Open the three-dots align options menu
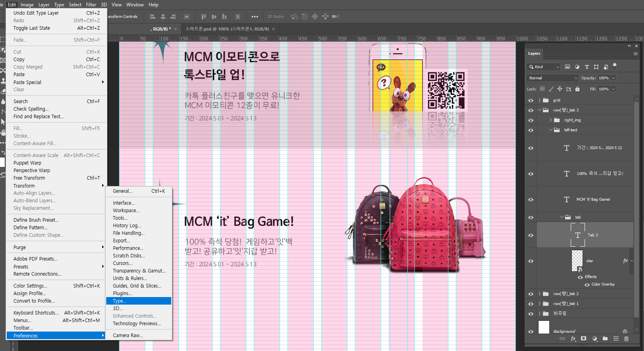 [x=255, y=17]
